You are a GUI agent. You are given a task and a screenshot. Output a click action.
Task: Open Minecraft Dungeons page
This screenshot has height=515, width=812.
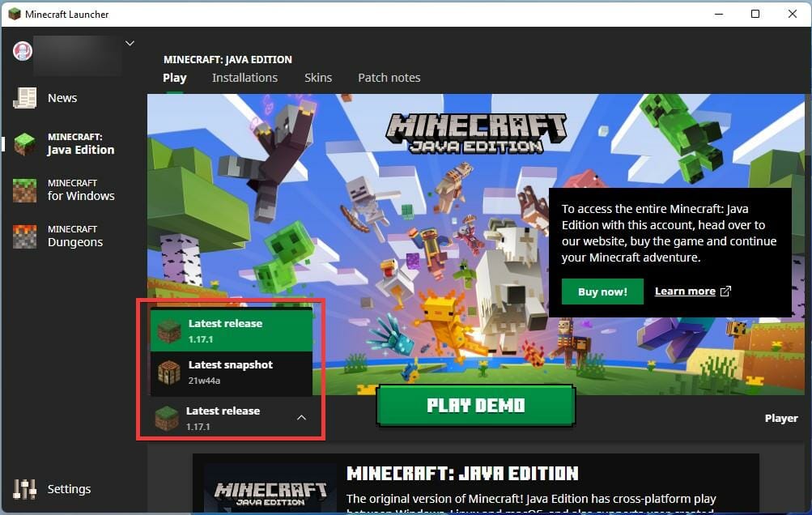tap(58, 236)
